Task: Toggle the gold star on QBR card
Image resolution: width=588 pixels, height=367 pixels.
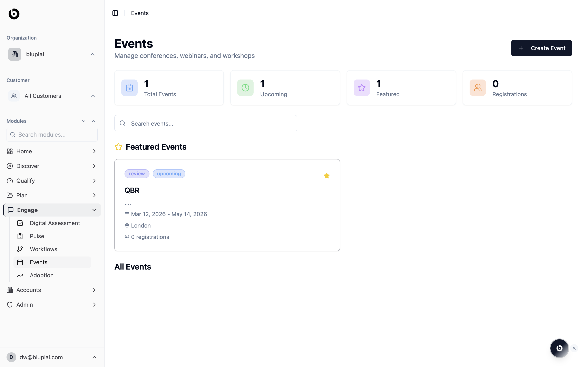Action: (326, 176)
